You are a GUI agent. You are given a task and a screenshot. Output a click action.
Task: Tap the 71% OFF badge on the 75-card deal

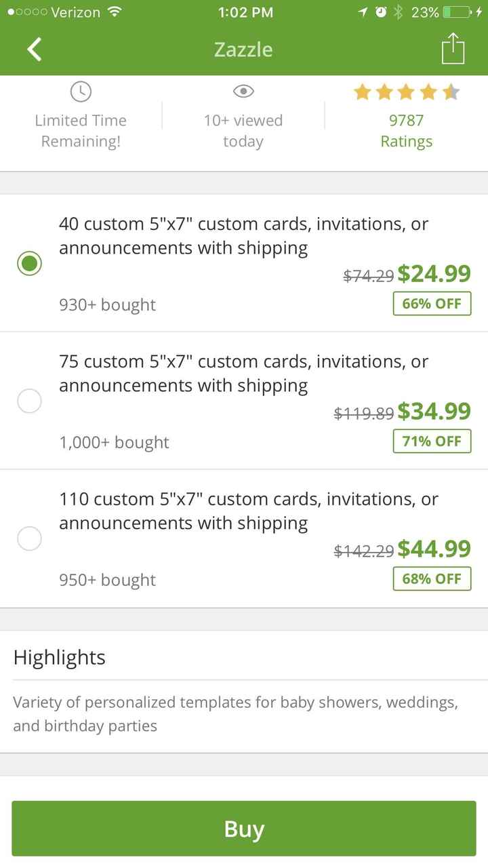[x=432, y=441]
